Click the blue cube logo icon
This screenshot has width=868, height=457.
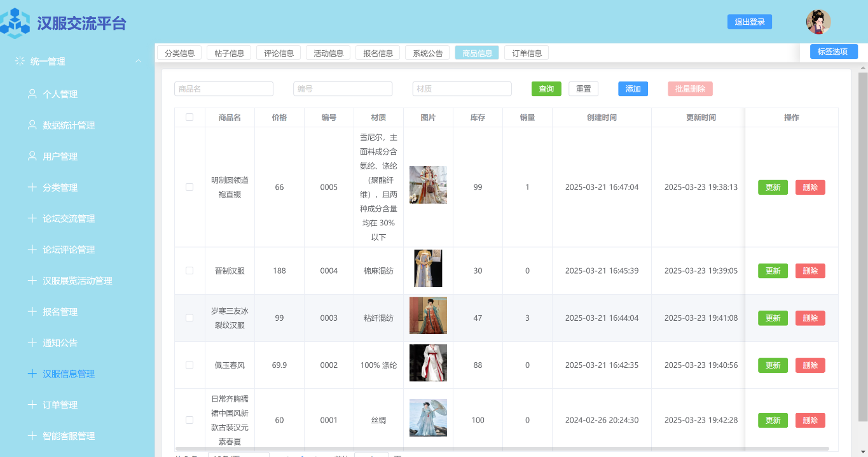(15, 23)
